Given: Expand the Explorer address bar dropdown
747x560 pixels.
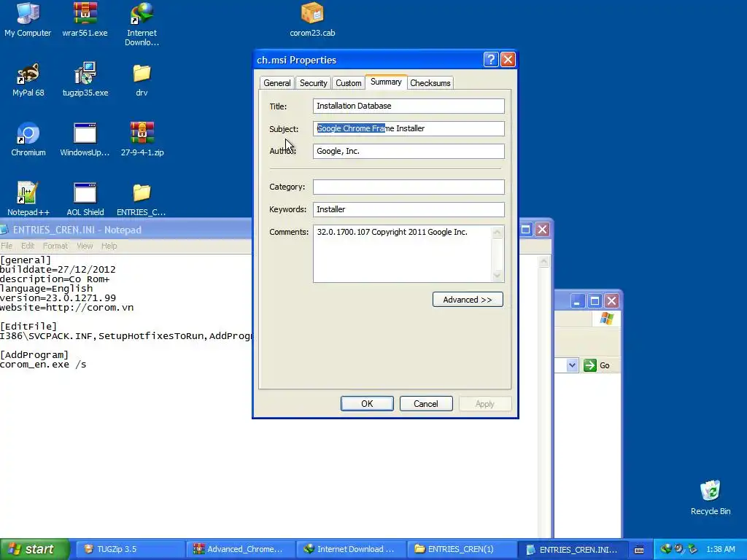Looking at the screenshot, I should click(572, 365).
